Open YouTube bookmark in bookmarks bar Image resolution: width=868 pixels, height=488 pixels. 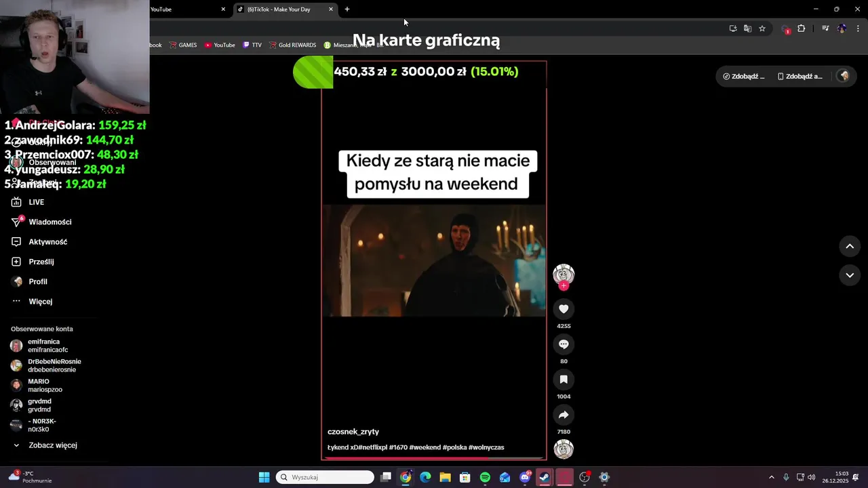pyautogui.click(x=220, y=45)
